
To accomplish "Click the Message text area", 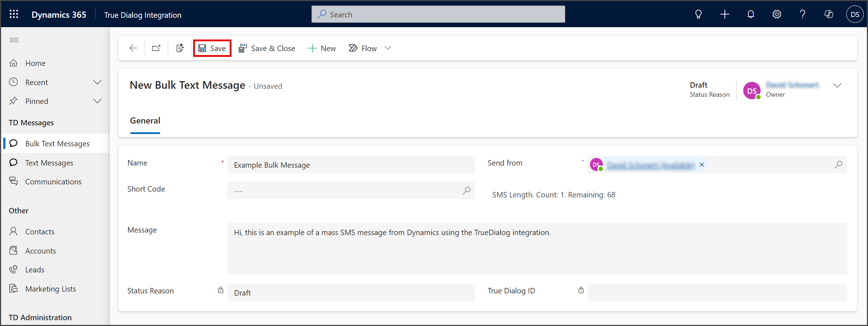I will click(x=537, y=248).
